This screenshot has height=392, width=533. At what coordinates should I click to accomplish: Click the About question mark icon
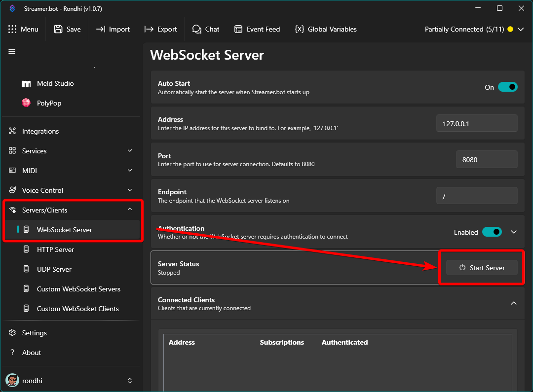coord(12,352)
